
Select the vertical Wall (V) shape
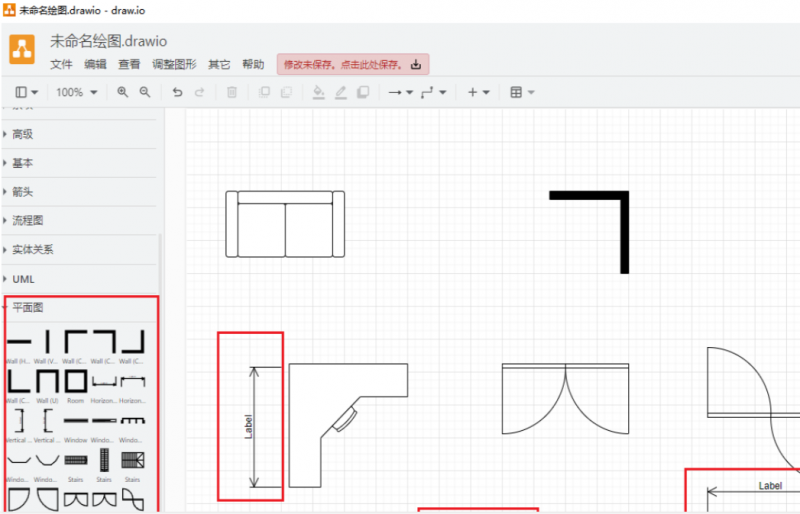(x=47, y=341)
